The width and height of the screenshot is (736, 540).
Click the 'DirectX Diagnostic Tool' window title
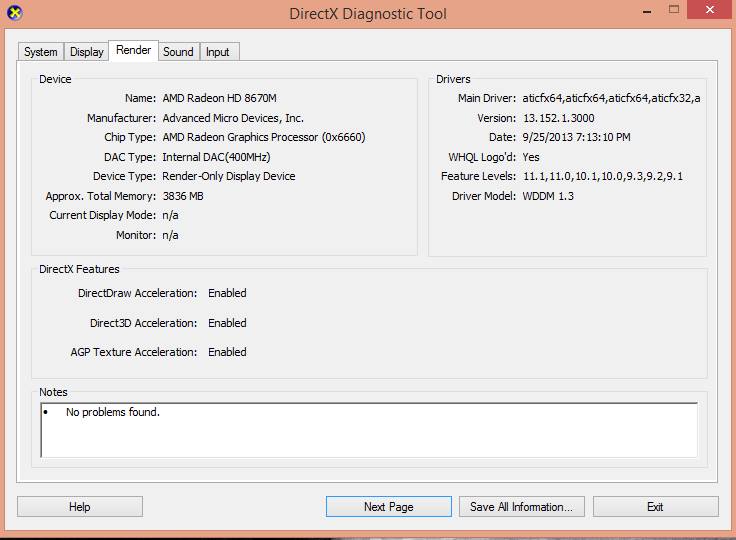click(x=368, y=14)
